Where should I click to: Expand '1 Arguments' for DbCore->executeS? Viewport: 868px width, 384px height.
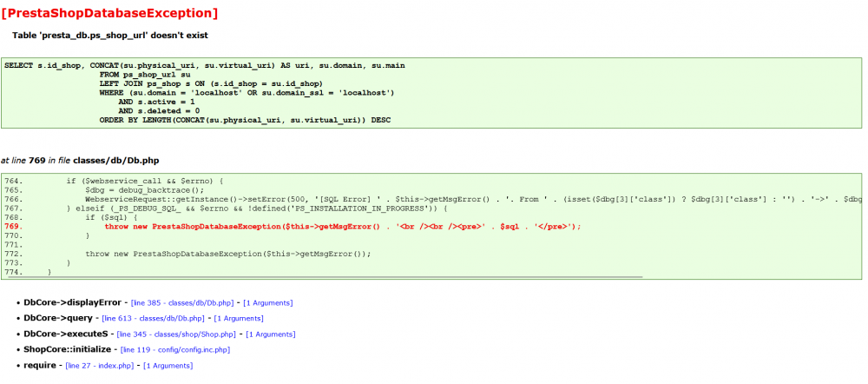click(x=271, y=334)
